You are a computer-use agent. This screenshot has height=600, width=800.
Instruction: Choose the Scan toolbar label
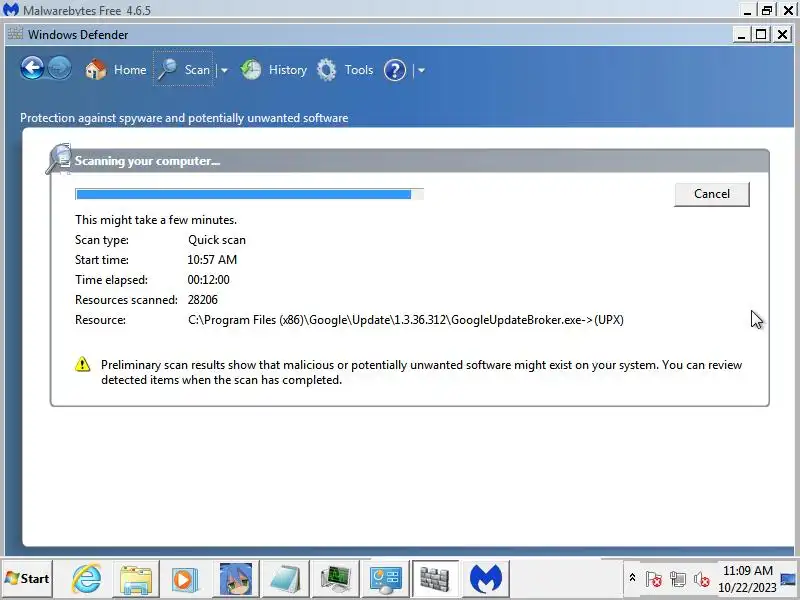(x=197, y=70)
